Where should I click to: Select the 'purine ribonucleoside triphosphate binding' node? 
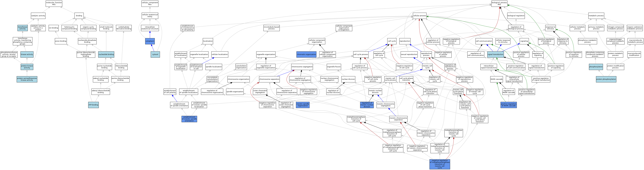[x=86, y=54]
